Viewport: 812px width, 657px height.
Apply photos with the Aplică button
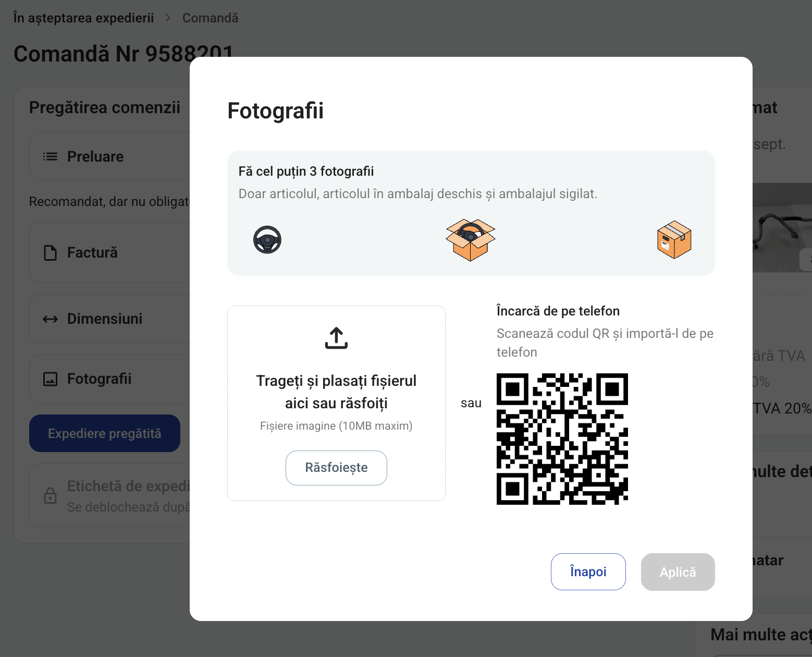678,571
